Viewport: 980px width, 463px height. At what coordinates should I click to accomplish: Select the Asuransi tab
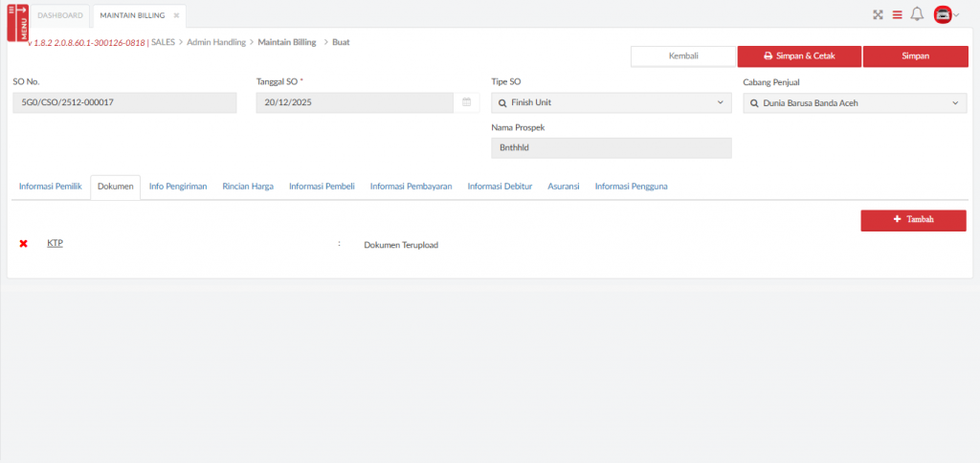click(563, 187)
